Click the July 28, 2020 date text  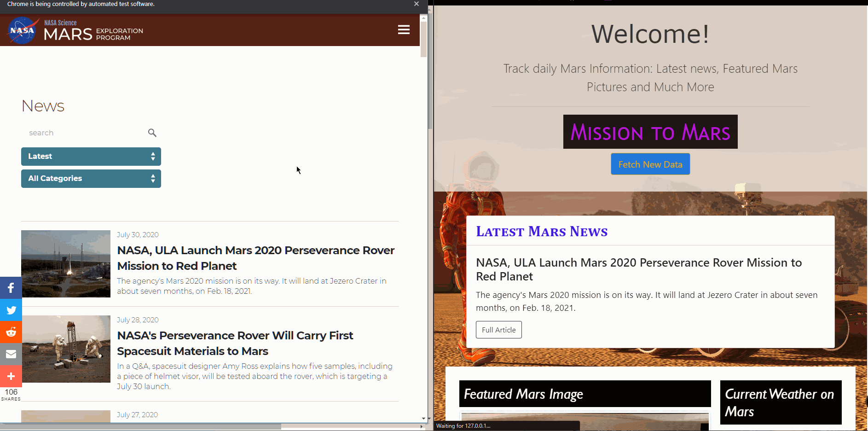point(138,320)
